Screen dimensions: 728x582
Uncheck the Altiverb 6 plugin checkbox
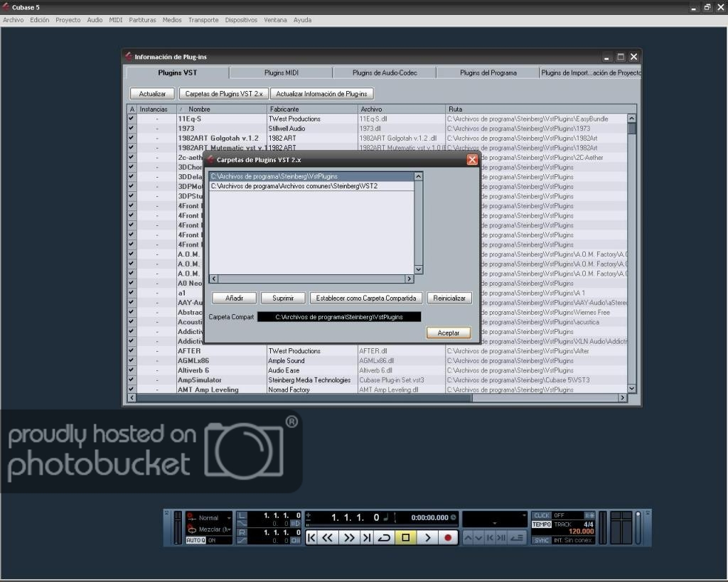(132, 370)
